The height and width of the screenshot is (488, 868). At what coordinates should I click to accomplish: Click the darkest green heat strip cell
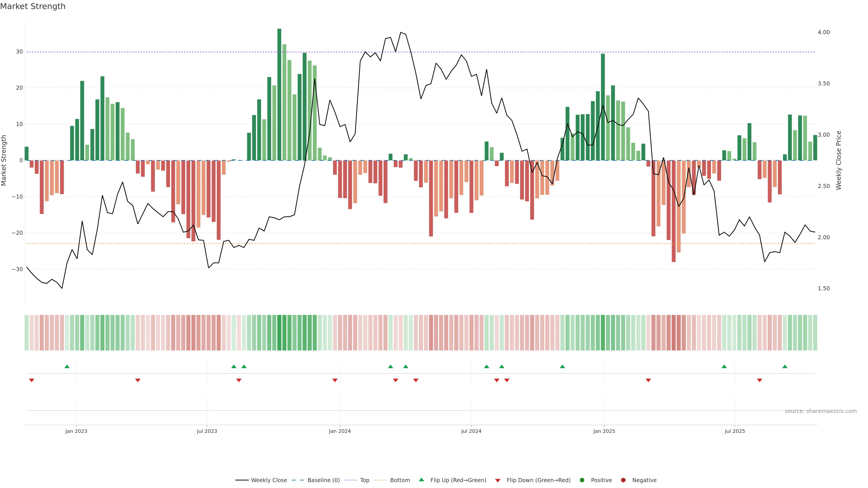point(279,333)
